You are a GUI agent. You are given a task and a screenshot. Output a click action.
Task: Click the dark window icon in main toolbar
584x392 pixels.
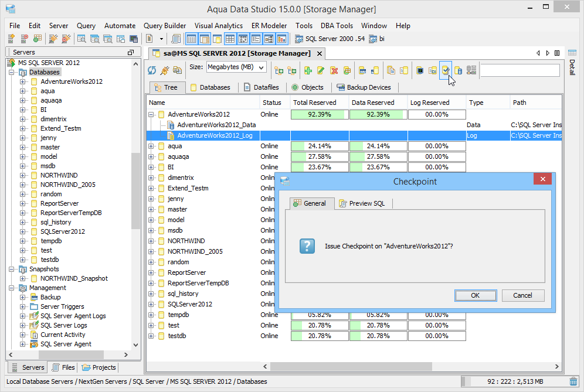[x=134, y=38]
